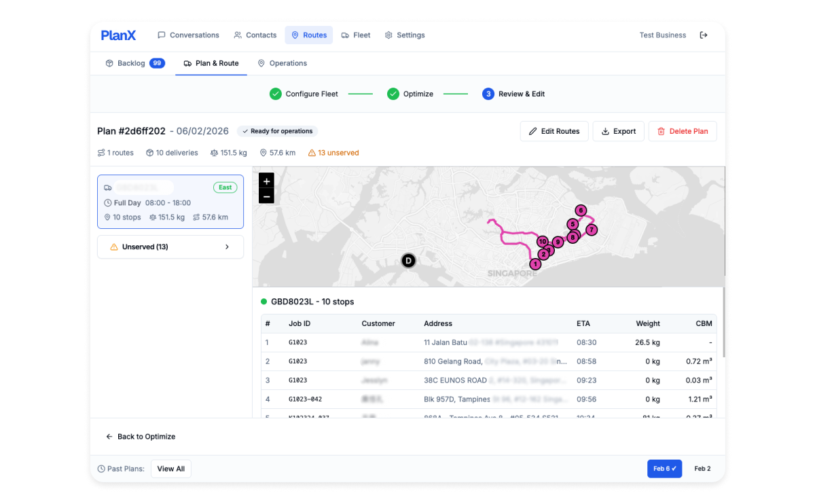Click the Weight column header

pos(648,323)
